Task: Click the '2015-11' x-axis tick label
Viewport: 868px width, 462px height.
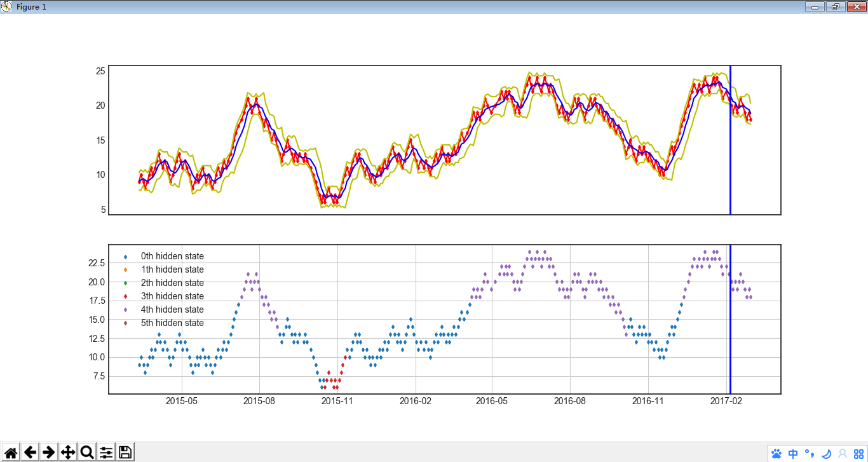Action: click(x=337, y=401)
